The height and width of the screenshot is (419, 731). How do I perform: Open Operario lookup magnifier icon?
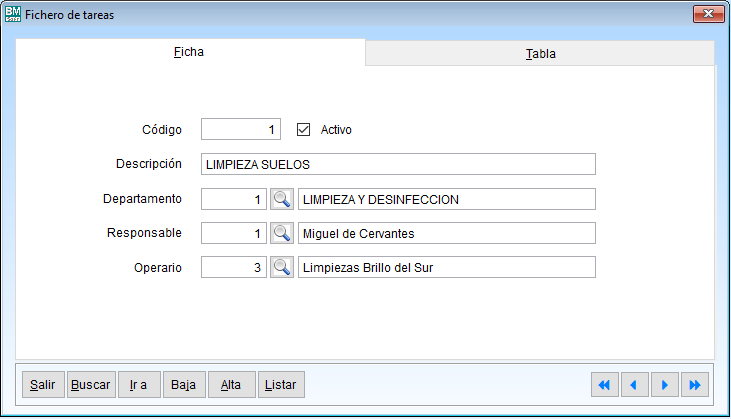point(282,267)
